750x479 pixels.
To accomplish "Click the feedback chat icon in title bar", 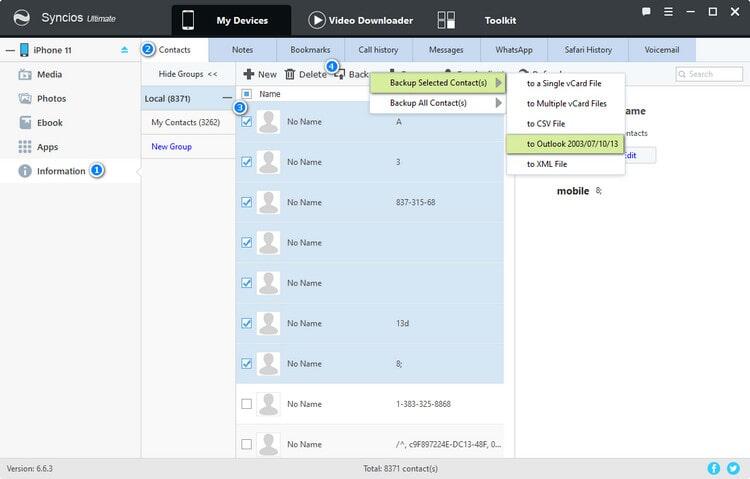I will (x=646, y=13).
